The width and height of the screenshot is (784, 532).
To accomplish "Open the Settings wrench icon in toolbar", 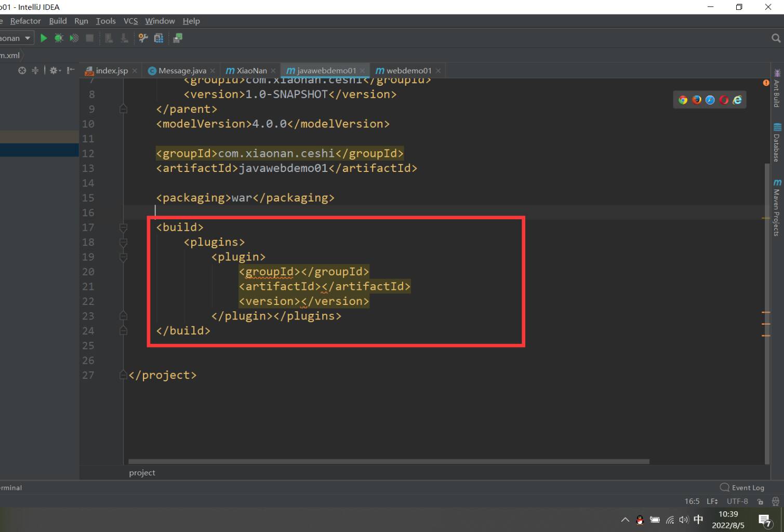I will 143,38.
